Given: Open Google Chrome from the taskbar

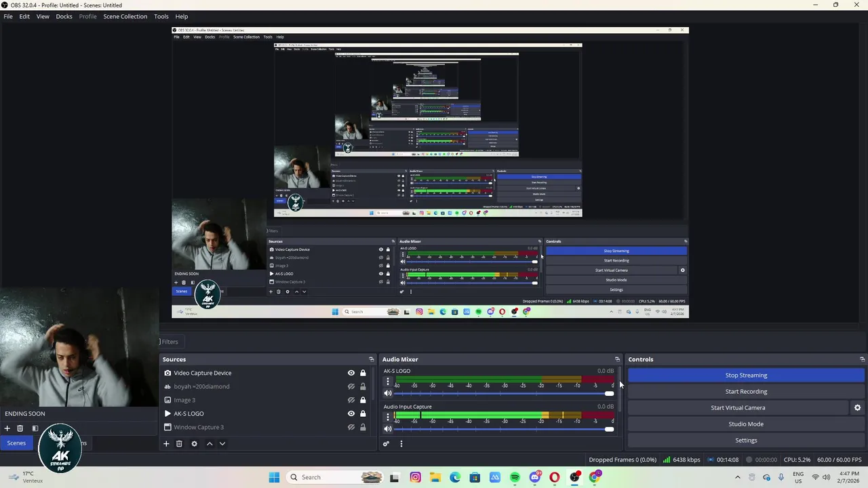Looking at the screenshot, I should tap(595, 477).
